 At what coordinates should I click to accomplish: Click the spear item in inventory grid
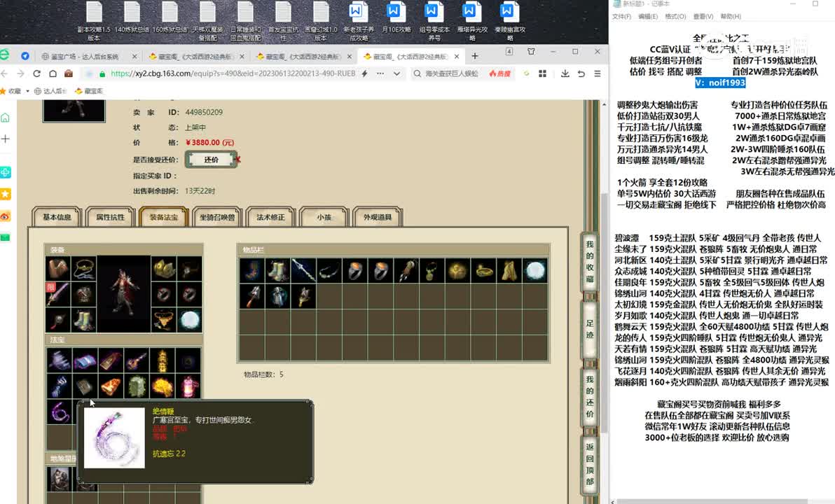(303, 270)
